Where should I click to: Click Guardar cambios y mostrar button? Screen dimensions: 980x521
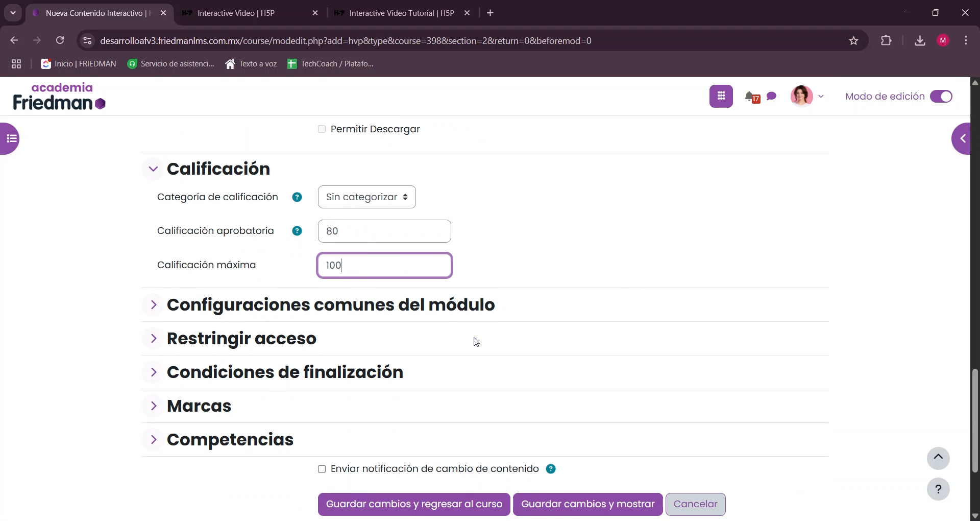(x=587, y=505)
